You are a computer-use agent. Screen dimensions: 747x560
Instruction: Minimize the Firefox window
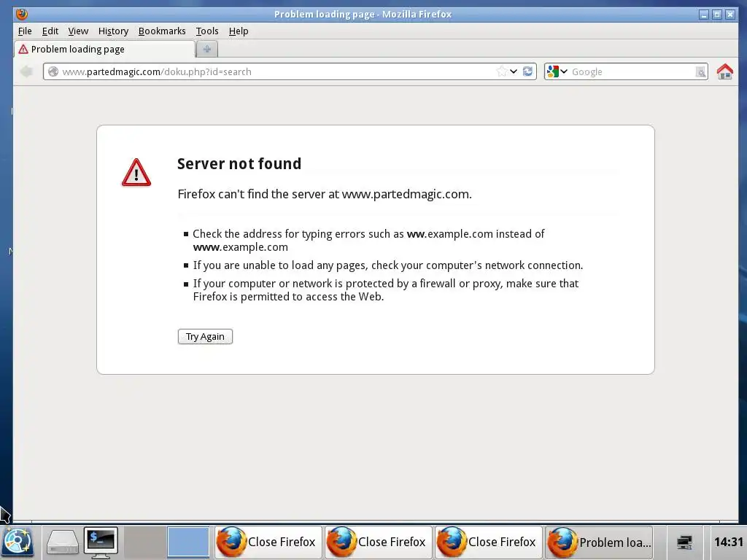coord(704,15)
